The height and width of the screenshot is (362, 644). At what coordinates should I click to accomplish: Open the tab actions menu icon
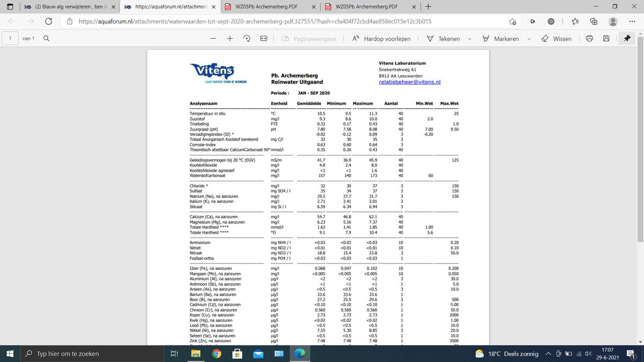point(10,7)
